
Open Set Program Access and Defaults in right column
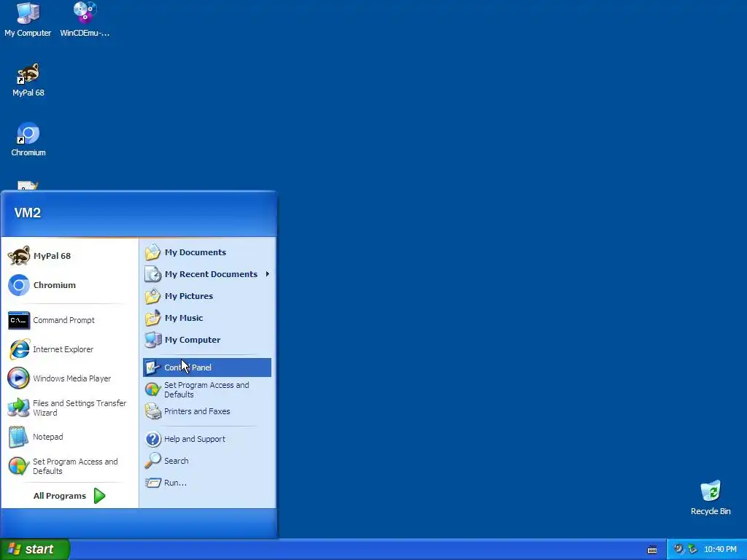(206, 389)
